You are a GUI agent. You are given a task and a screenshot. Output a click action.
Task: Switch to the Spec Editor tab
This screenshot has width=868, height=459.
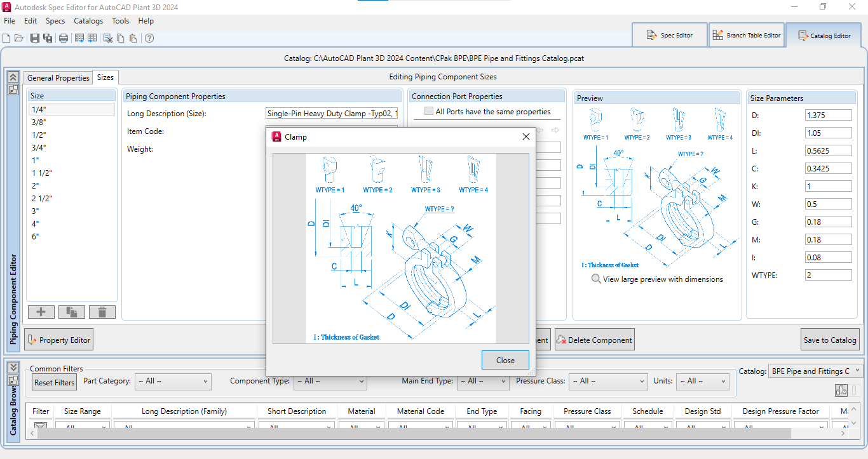[670, 35]
